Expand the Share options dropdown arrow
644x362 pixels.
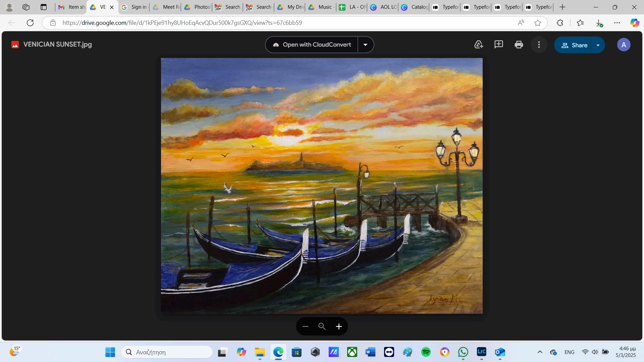pos(598,45)
